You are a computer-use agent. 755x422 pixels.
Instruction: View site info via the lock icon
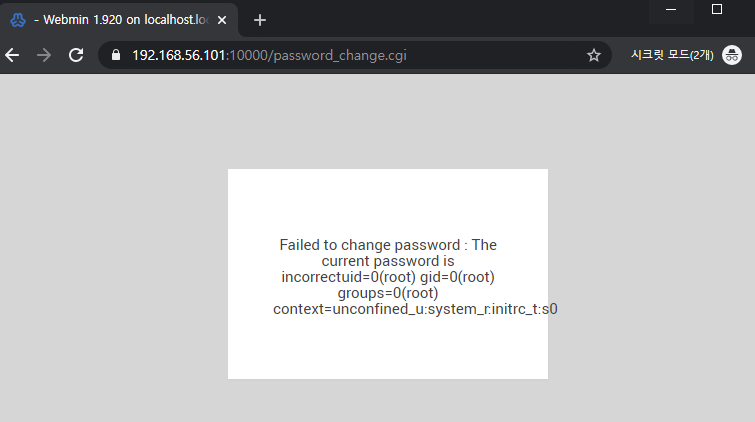click(x=116, y=55)
